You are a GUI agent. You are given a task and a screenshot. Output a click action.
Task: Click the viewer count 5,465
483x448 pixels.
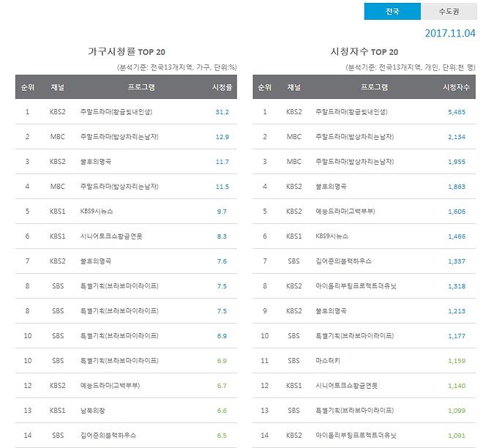[x=457, y=112]
